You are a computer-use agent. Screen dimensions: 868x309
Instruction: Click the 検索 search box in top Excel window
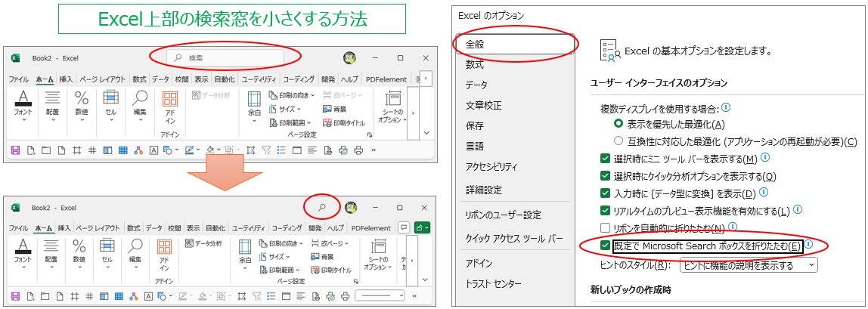coord(226,57)
